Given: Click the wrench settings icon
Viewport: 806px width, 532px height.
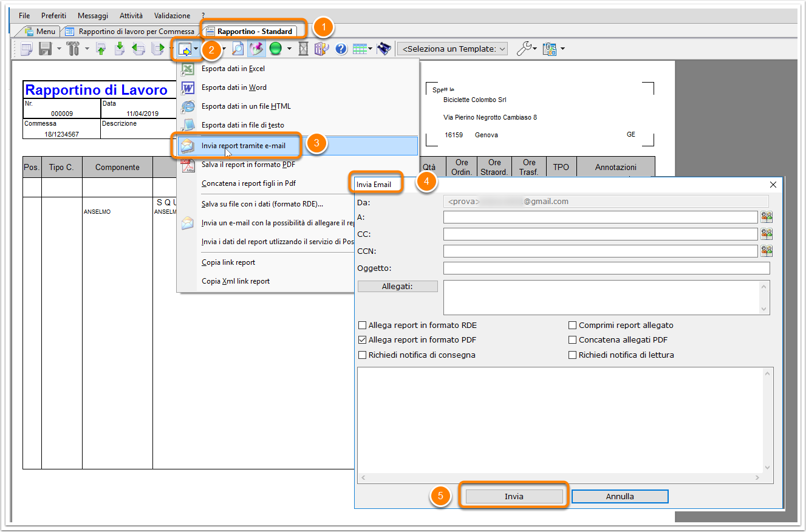Looking at the screenshot, I should [x=523, y=49].
